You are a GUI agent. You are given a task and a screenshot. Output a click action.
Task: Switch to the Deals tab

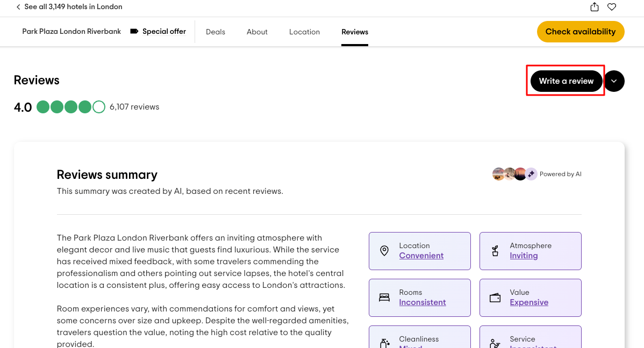tap(216, 32)
